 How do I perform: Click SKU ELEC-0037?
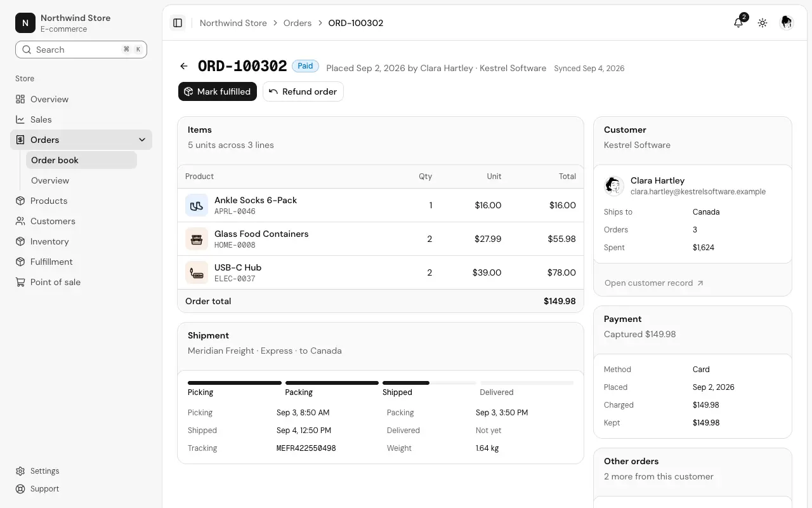(x=235, y=279)
